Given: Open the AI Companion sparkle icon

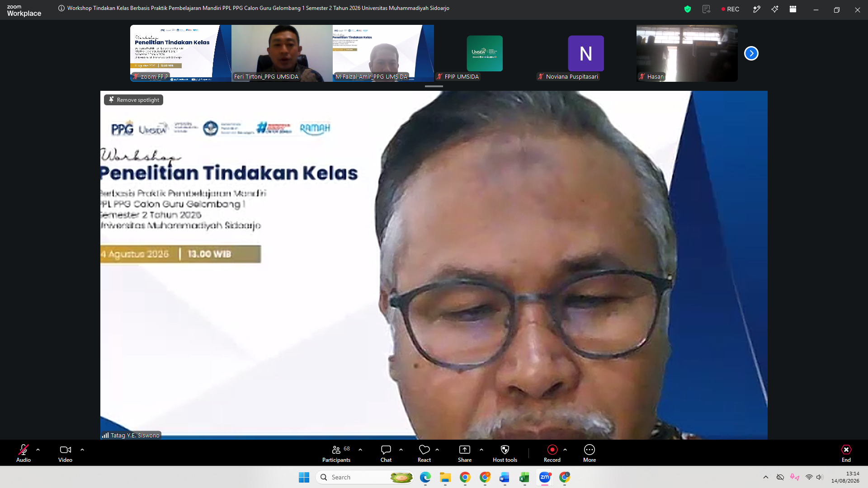Looking at the screenshot, I should pos(775,9).
